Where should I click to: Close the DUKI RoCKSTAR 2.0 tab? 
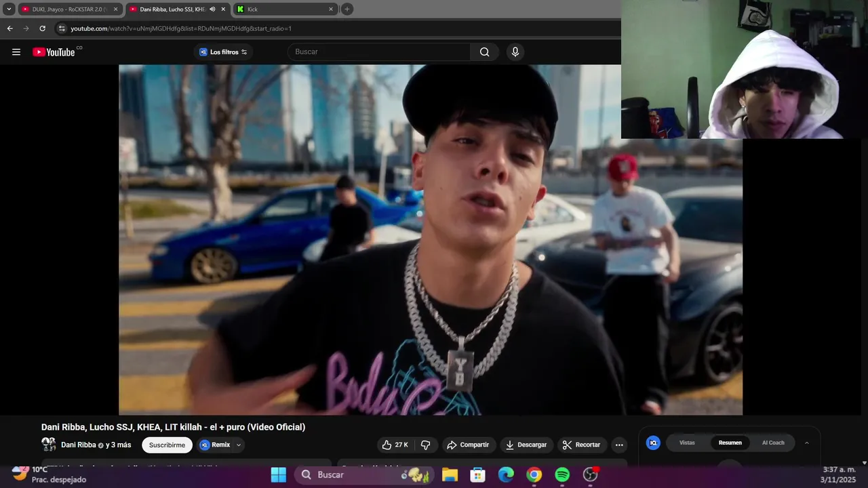click(115, 9)
